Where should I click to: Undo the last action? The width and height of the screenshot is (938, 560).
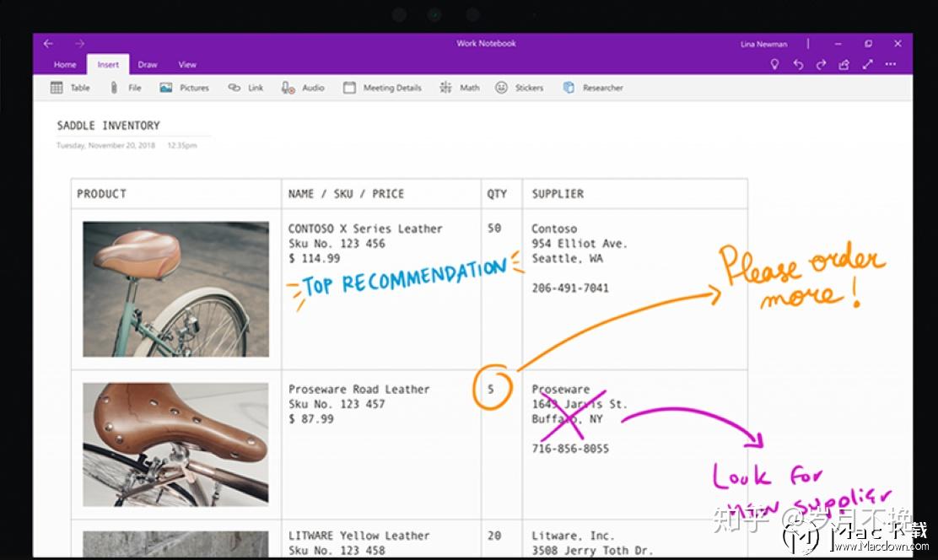(797, 63)
